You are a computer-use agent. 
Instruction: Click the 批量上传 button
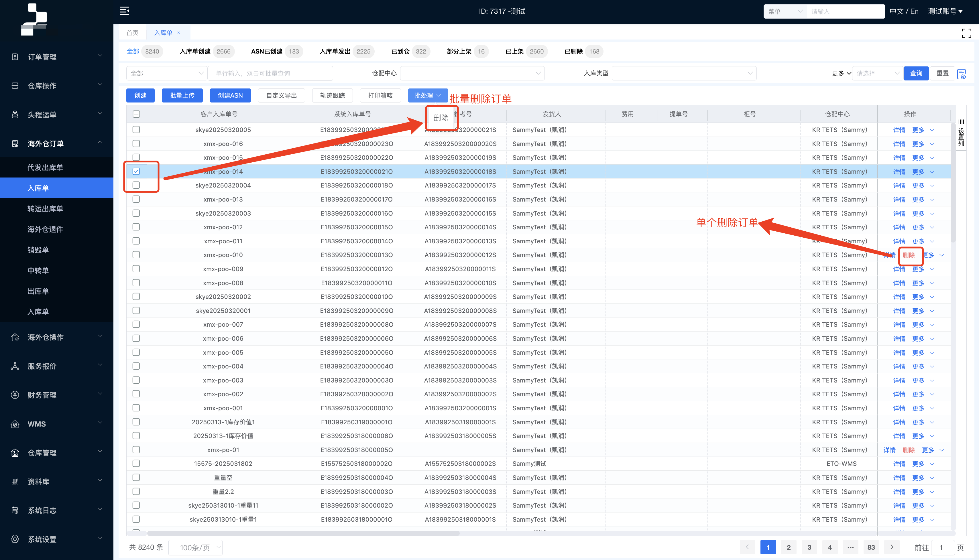tap(182, 95)
